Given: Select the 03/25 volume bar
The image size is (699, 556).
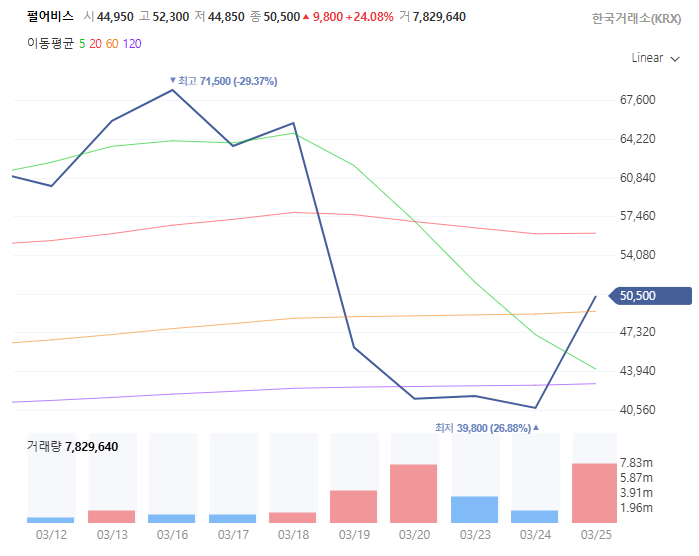Looking at the screenshot, I should pos(595,492).
